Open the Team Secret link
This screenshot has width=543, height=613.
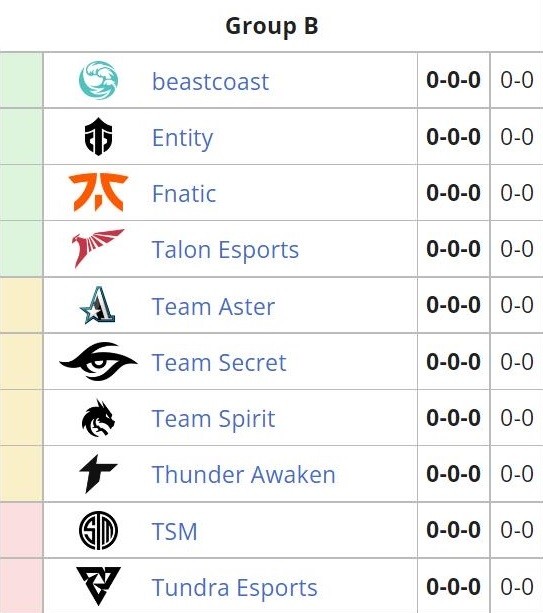tap(219, 363)
